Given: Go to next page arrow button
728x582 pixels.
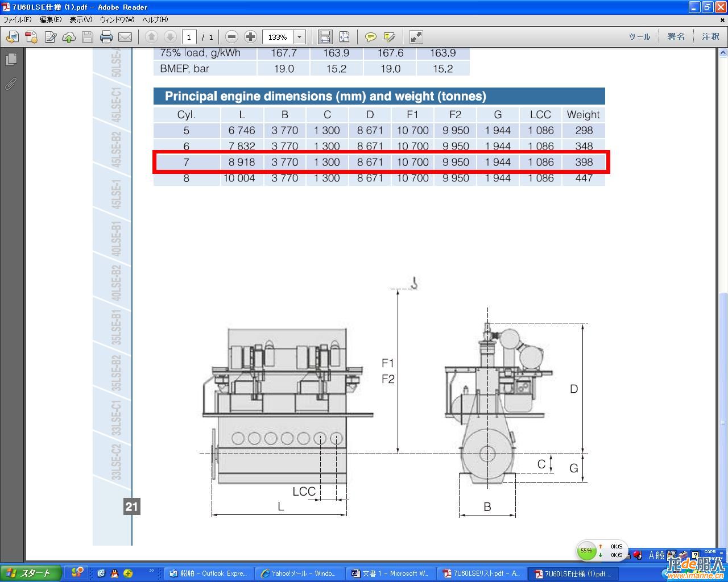Looking at the screenshot, I should [x=169, y=37].
